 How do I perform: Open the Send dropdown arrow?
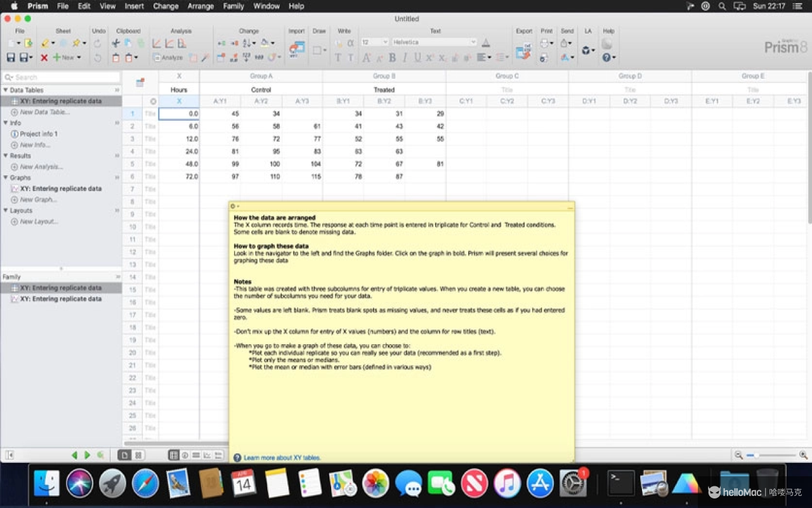570,43
